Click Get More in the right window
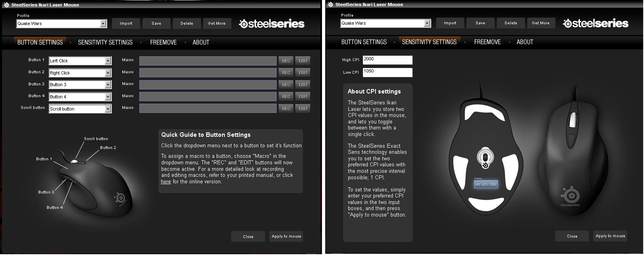 541,23
